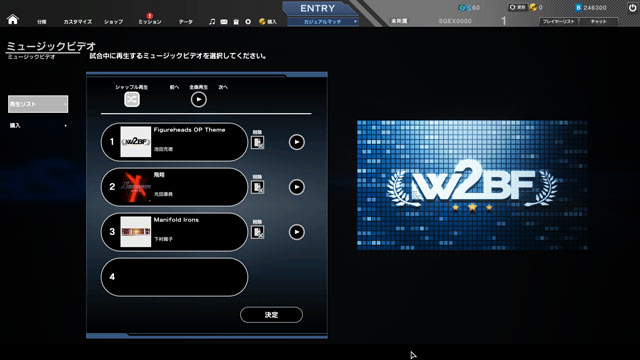
Task: Delete Figureheads OP Theme from playlist
Action: tap(257, 142)
